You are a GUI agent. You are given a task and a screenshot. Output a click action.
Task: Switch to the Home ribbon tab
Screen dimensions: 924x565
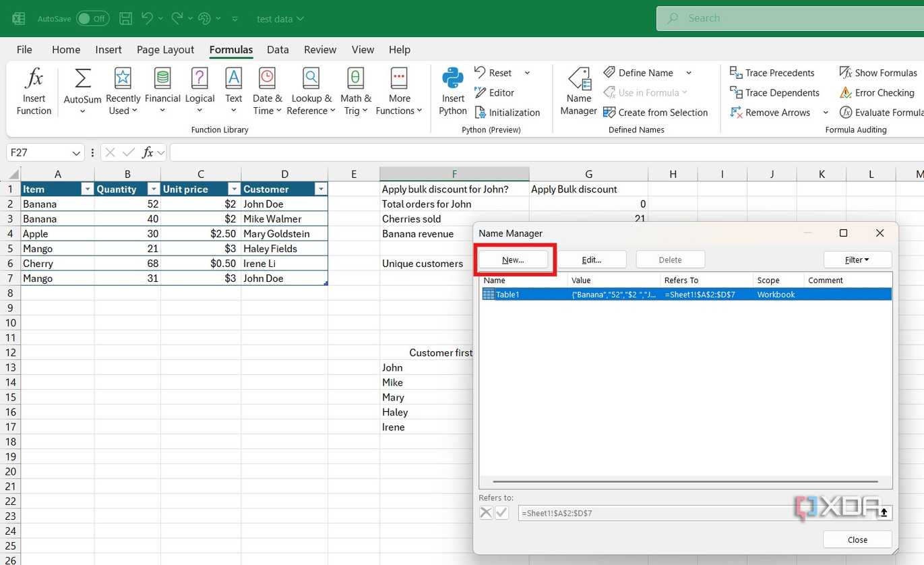pyautogui.click(x=66, y=49)
